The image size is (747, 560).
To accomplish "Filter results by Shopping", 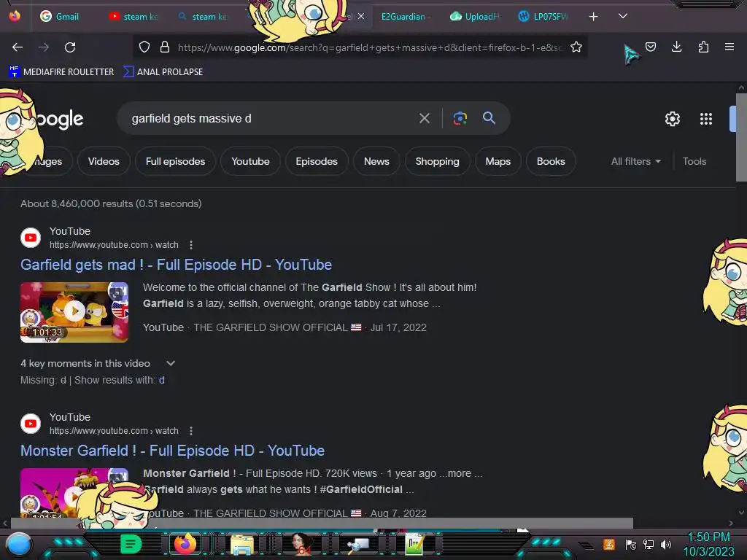I will [437, 161].
